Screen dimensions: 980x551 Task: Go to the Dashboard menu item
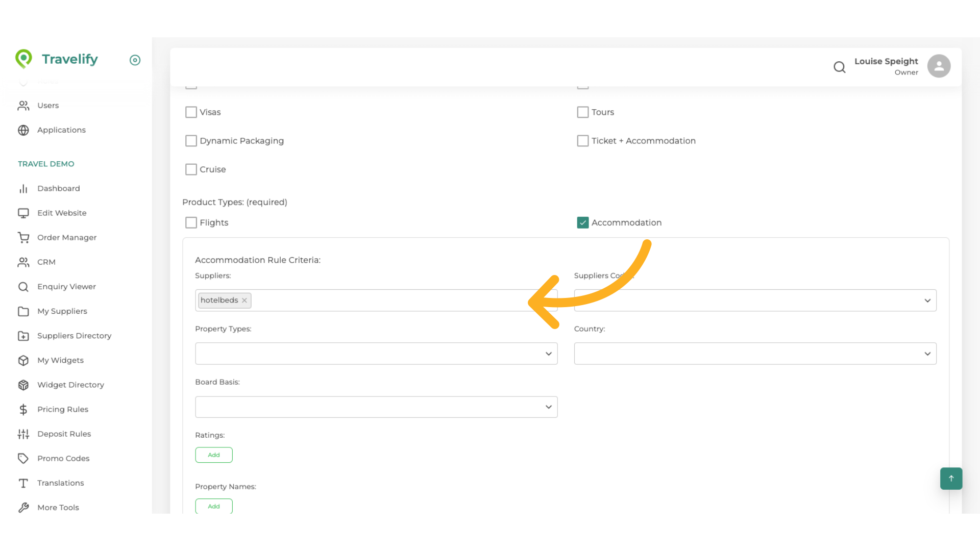coord(58,188)
